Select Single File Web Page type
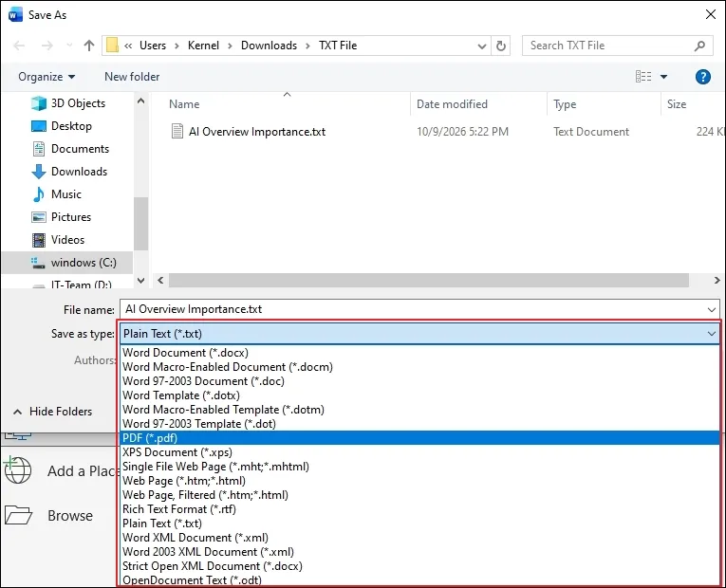The width and height of the screenshot is (726, 588). pyautogui.click(x=420, y=467)
